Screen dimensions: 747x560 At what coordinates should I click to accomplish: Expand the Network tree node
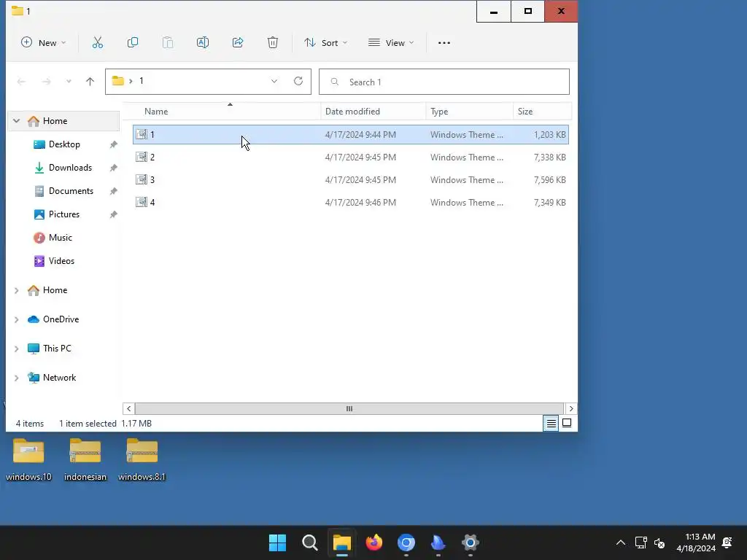point(16,378)
